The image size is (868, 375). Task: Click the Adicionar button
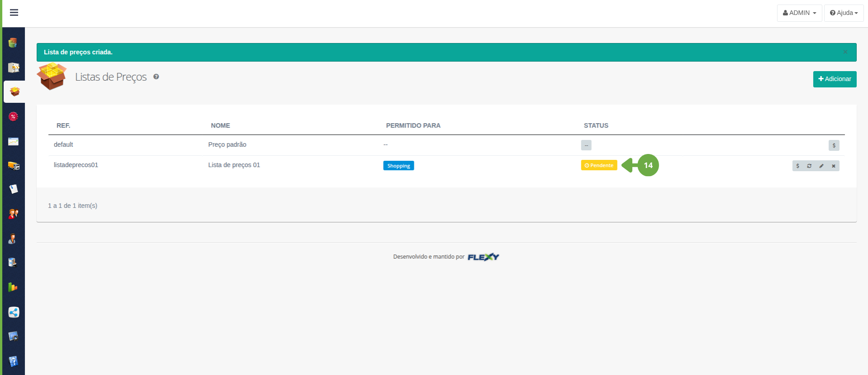click(x=834, y=79)
